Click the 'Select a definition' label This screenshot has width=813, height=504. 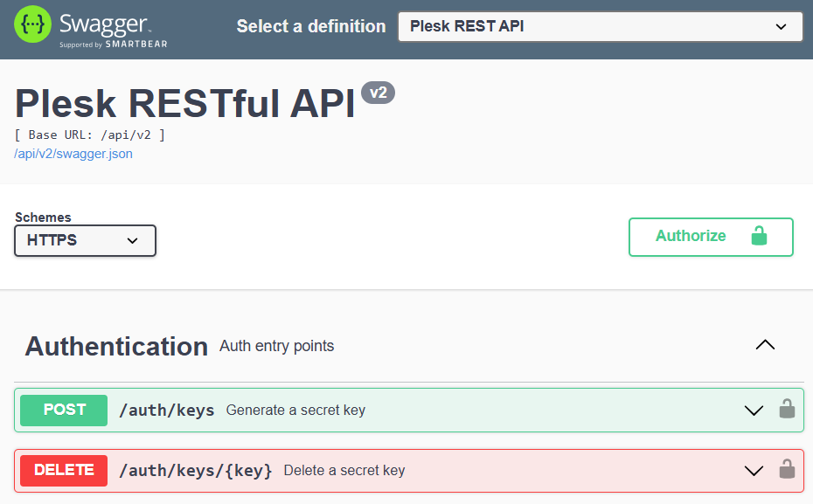311,26
